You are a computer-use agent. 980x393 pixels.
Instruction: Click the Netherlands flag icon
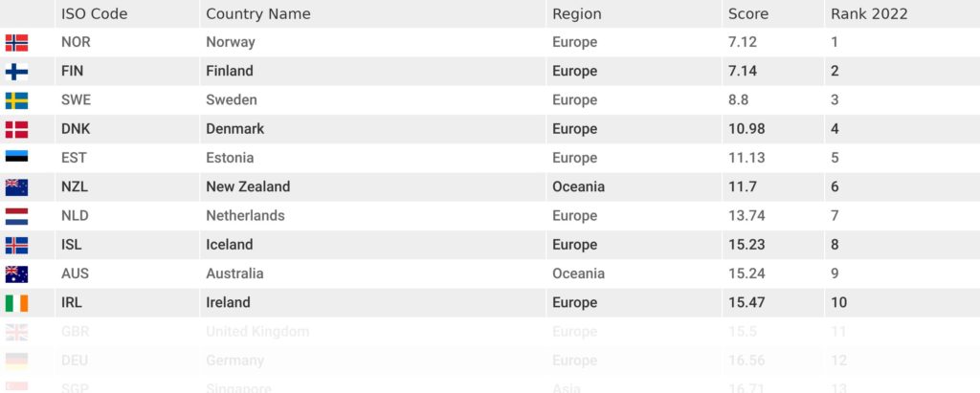[x=16, y=216]
